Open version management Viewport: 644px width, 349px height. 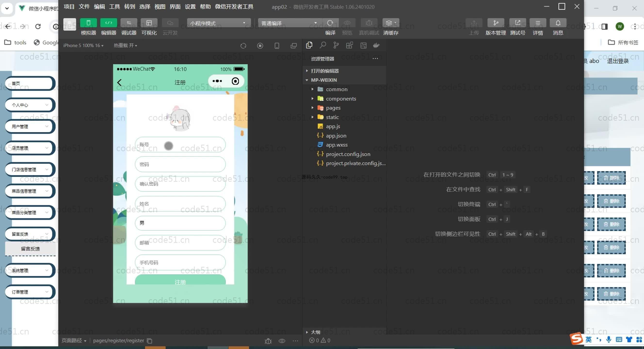(x=496, y=23)
